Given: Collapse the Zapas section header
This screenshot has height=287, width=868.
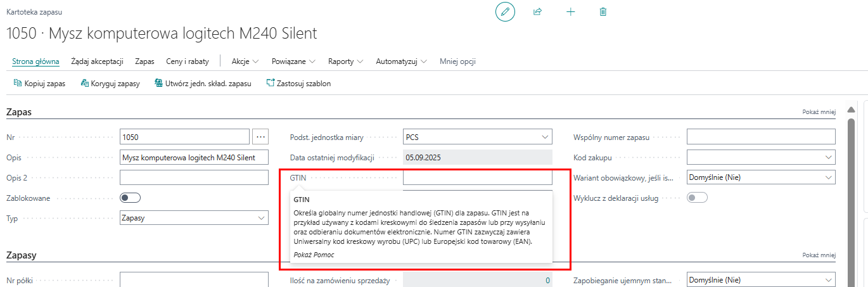Looking at the screenshot, I should (x=19, y=112).
